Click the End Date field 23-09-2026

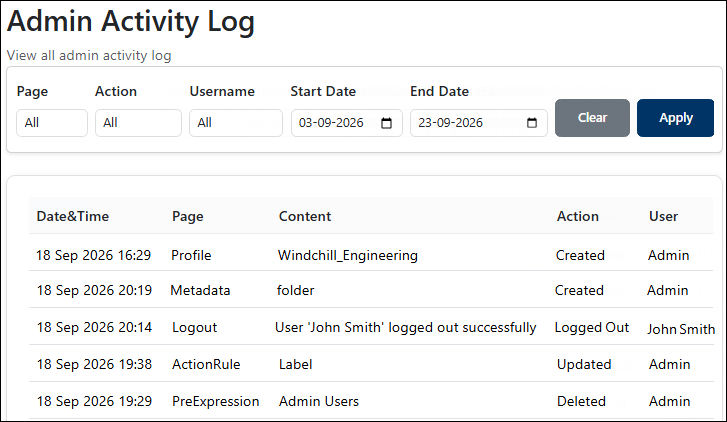point(478,123)
